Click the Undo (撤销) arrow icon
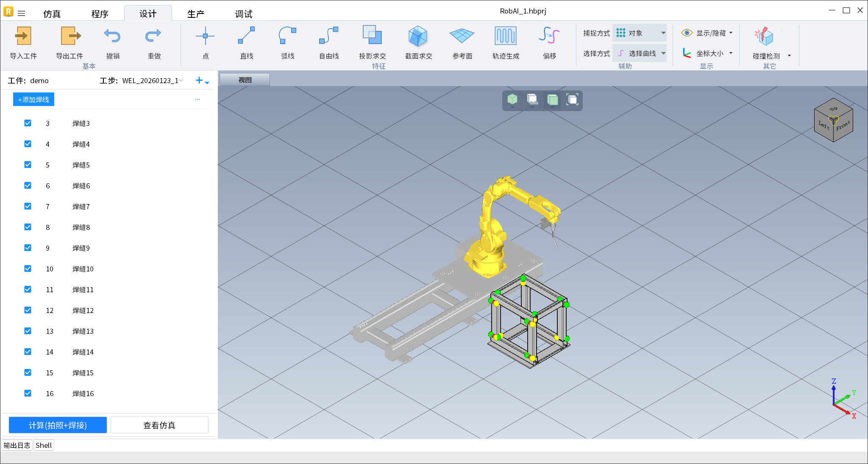 click(112, 36)
